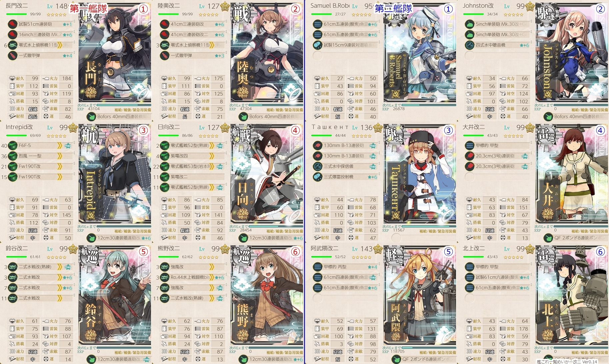Image resolution: width=609 pixels, height=364 pixels.
Task: Switch to the 第一艦隊 fleet label
Action: pos(88,9)
